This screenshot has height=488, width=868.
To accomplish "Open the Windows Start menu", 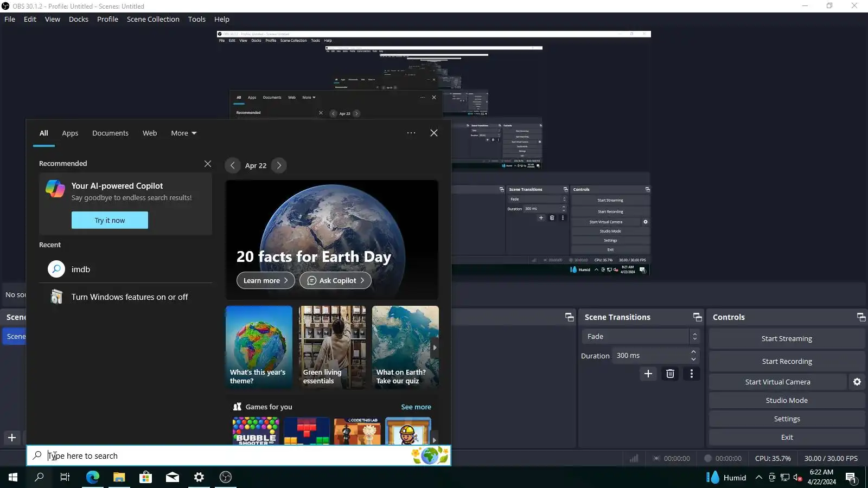I will pos(13,477).
